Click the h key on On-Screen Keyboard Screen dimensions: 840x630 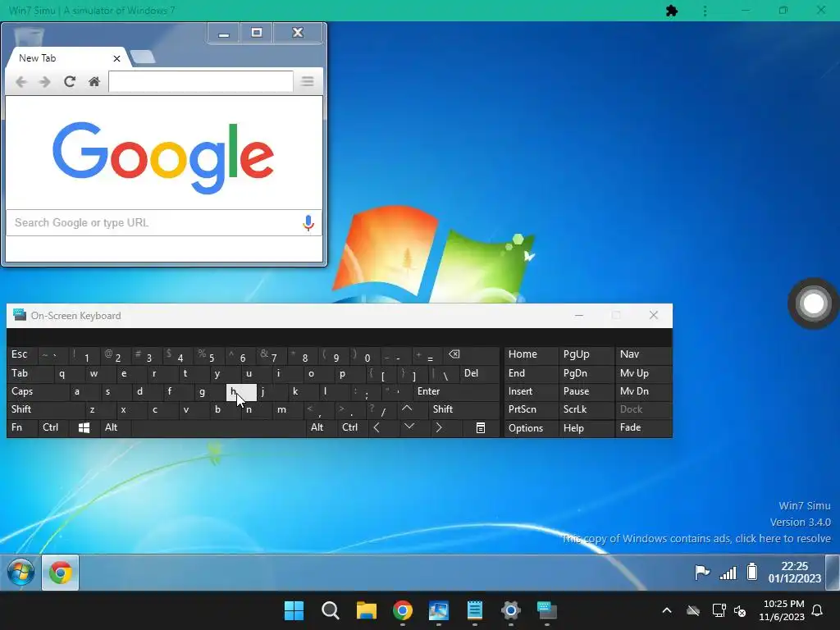tap(242, 391)
